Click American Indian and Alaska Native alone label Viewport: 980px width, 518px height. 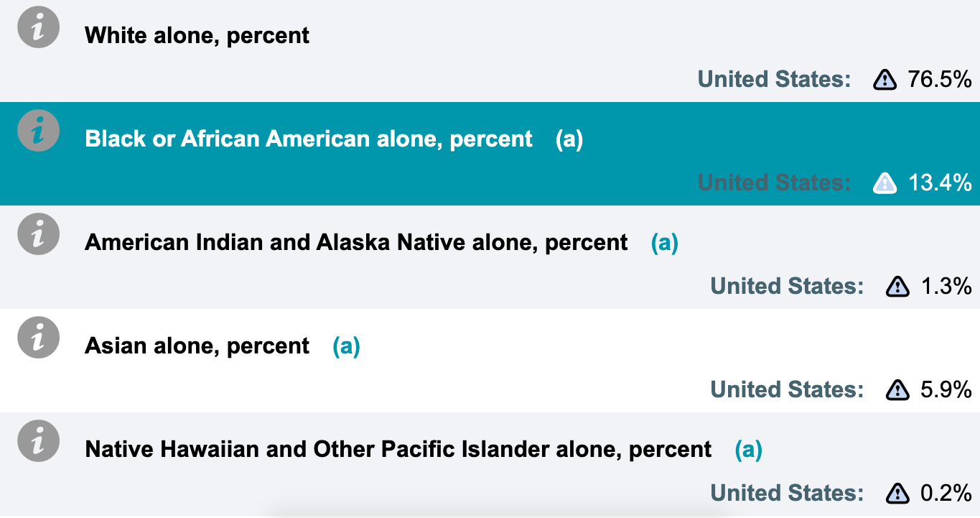356,242
